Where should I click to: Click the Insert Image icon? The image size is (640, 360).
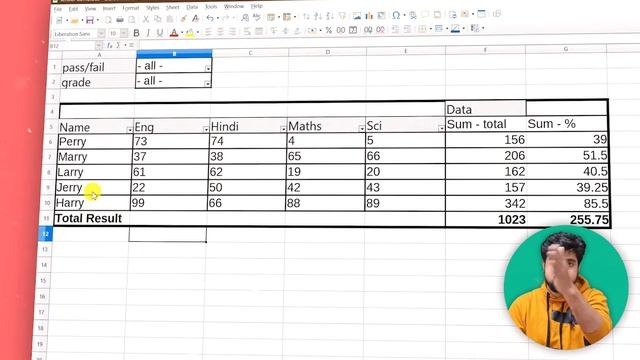pyautogui.click(x=357, y=16)
